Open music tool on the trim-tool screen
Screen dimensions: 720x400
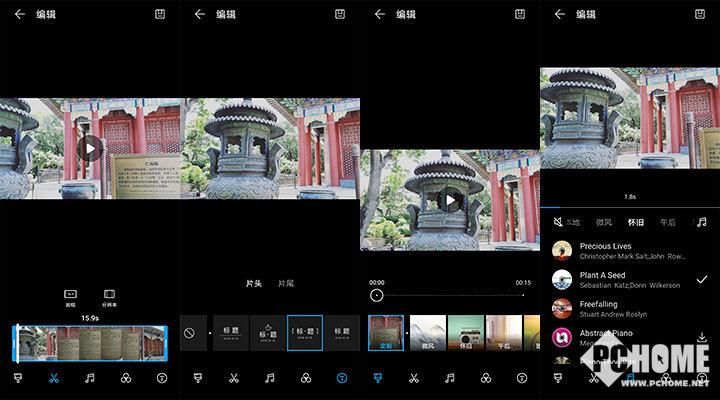pos(90,378)
